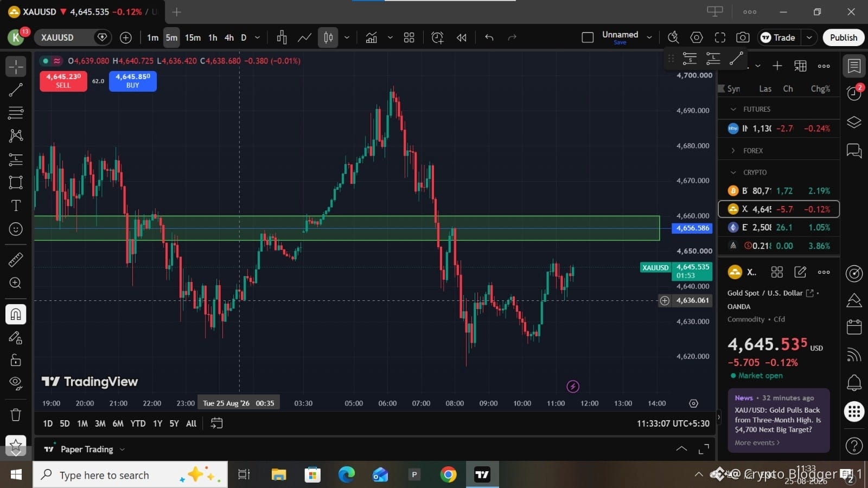Take a chart snapshot with camera icon
Screen dimensions: 868x488
click(743, 37)
